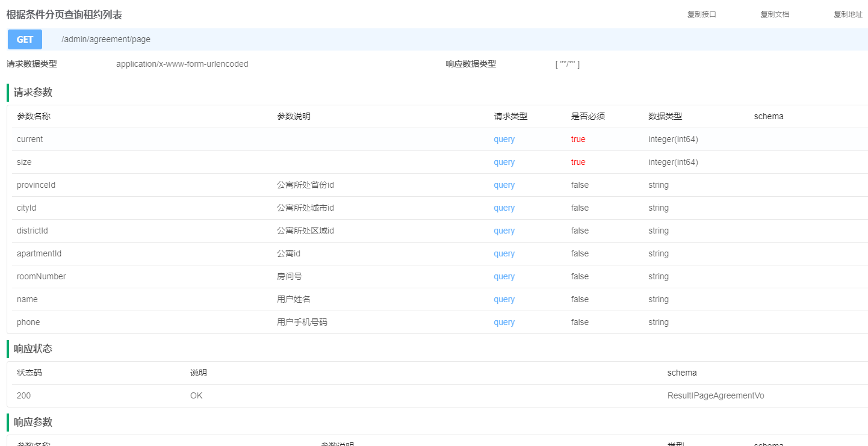Click red true in the size row
The image size is (868, 446).
[x=578, y=162]
